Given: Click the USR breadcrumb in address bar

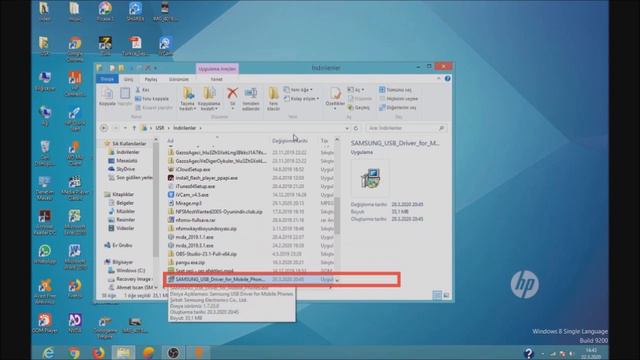Looking at the screenshot, I should 160,128.
